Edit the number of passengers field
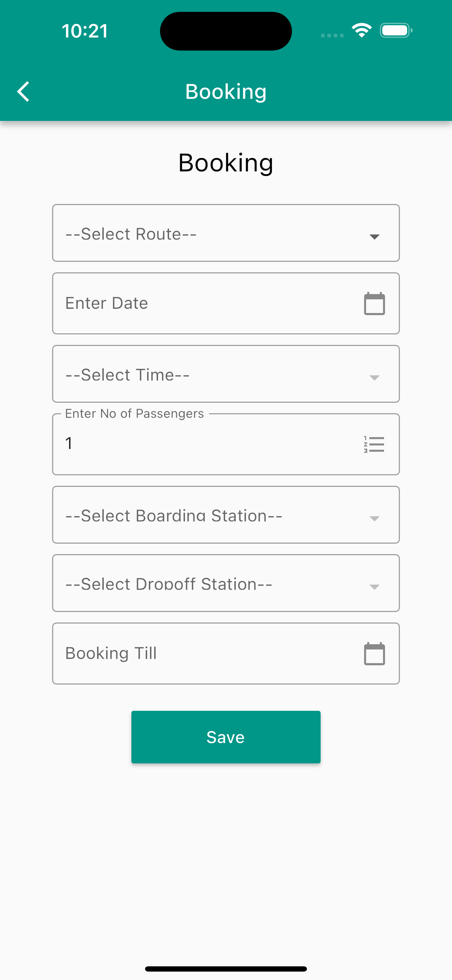This screenshot has width=452, height=980. tap(226, 444)
